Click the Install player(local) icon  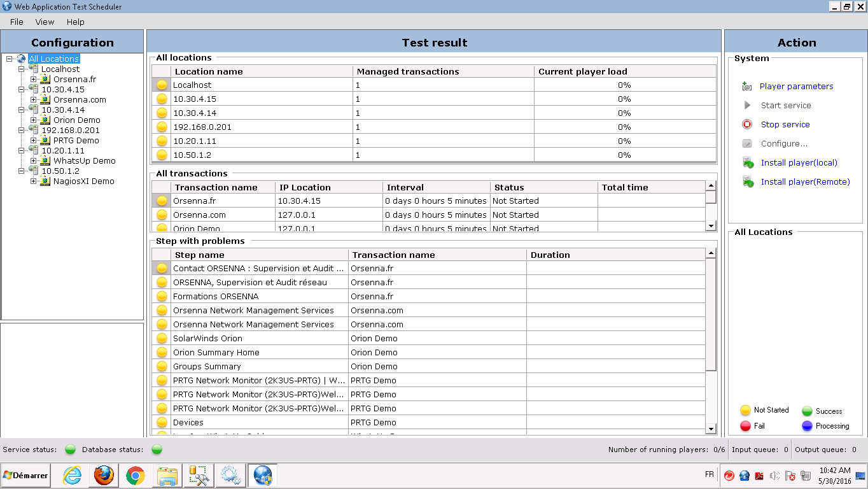tap(748, 163)
